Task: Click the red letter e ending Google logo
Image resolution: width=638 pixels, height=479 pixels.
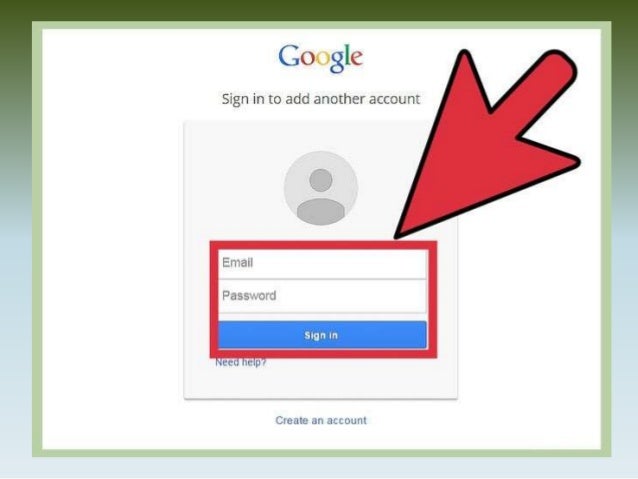Action: click(x=356, y=59)
